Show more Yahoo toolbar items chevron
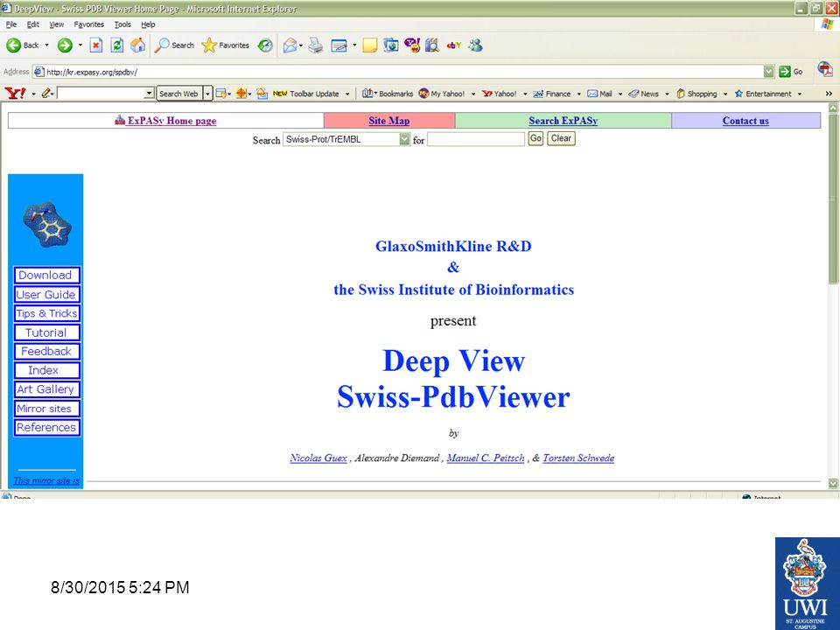 point(829,94)
